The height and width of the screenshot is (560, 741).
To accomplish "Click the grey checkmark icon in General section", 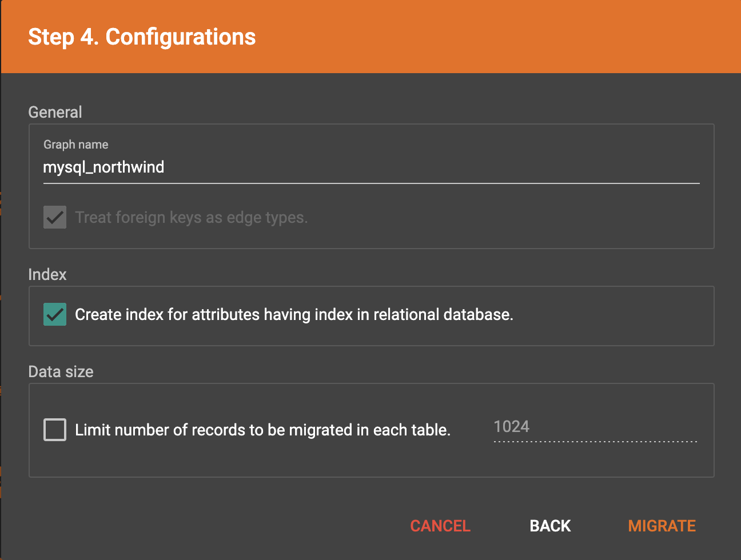I will (55, 218).
